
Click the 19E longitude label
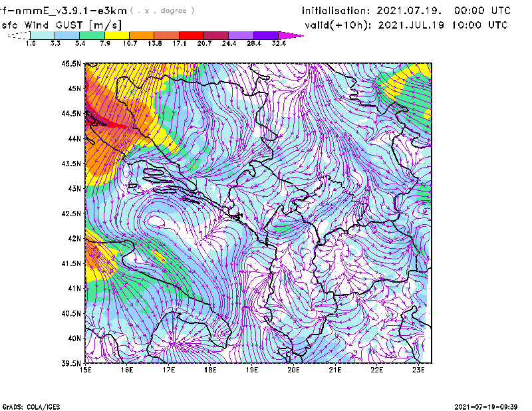[252, 370]
